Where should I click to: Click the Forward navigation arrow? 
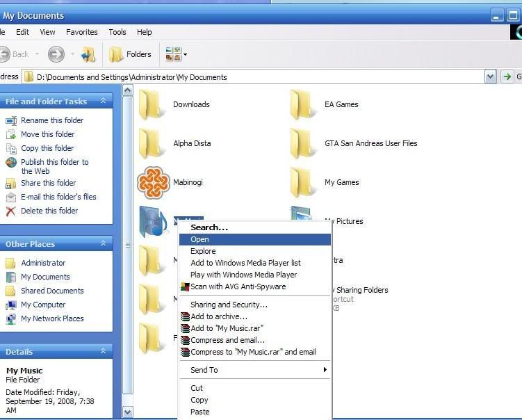tap(56, 54)
